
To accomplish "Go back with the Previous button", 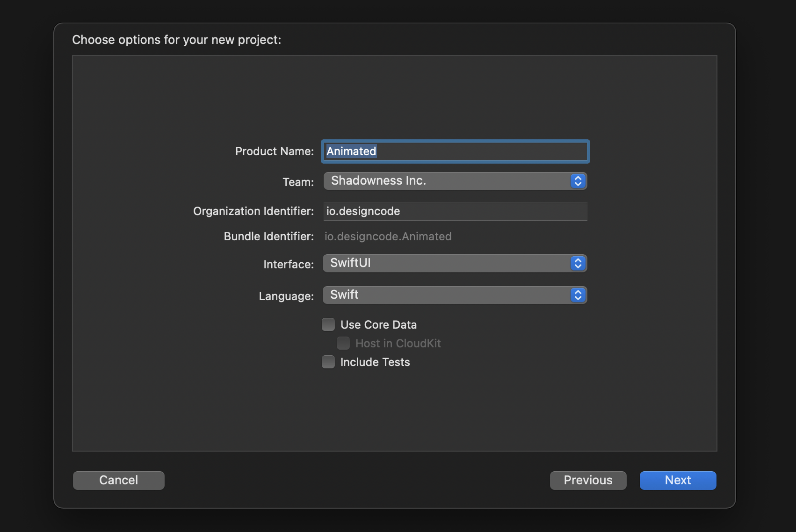I will (x=588, y=480).
